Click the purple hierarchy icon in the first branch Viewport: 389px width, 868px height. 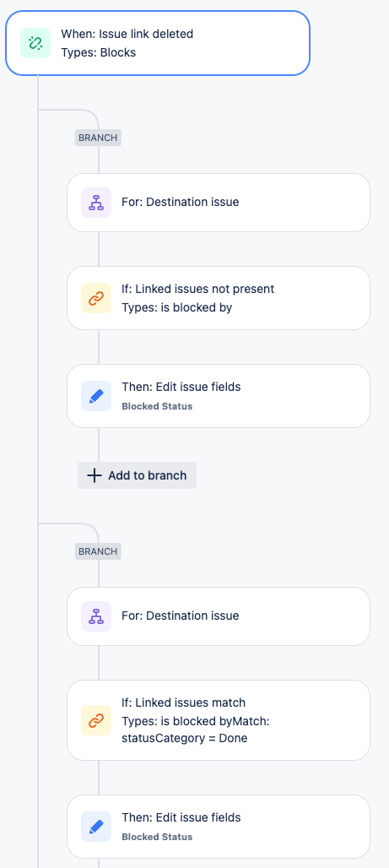coord(96,203)
